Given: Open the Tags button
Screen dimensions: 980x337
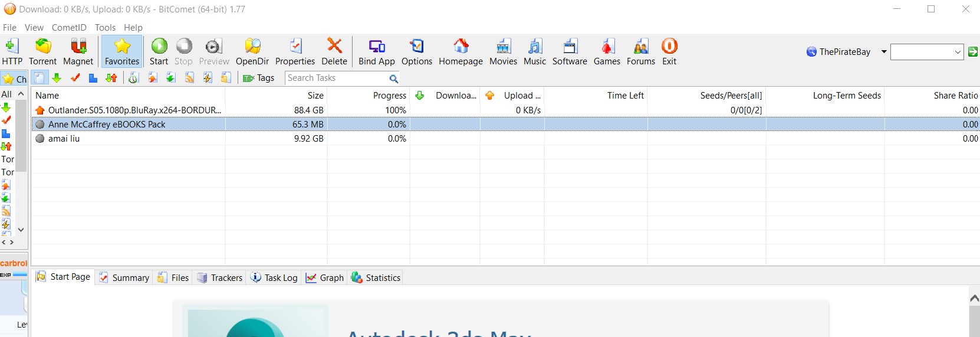Looking at the screenshot, I should click(x=259, y=78).
